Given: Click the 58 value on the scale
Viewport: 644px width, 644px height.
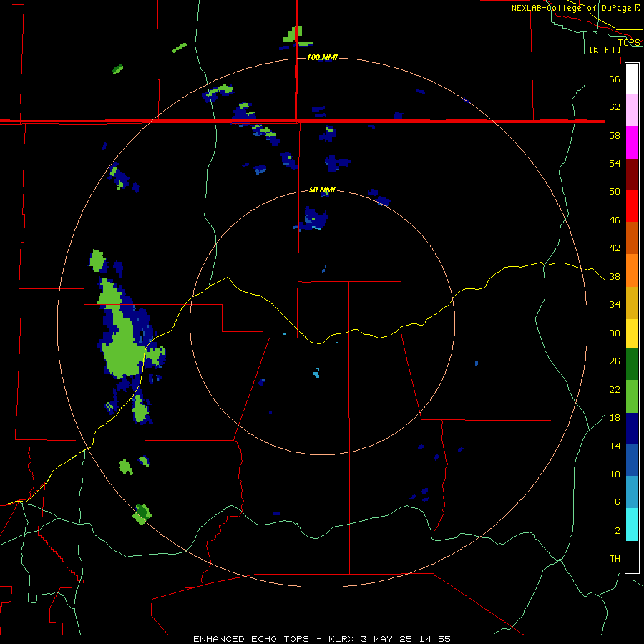Looking at the screenshot, I should 615,135.
